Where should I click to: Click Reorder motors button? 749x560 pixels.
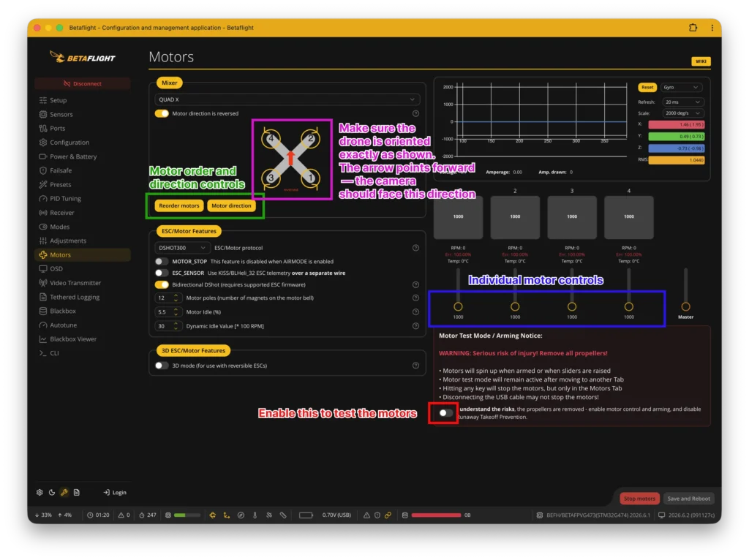coord(179,205)
